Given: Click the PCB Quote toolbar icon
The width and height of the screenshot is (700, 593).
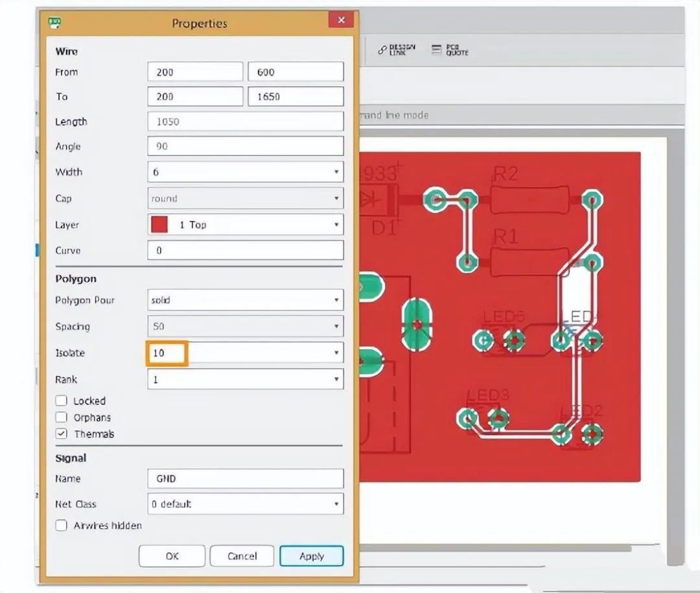Looking at the screenshot, I should 449,50.
